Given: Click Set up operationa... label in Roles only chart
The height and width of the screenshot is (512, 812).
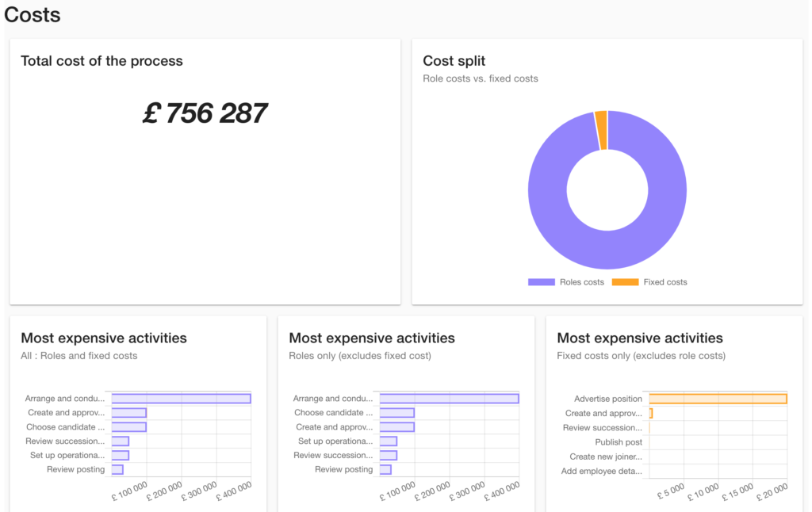Looking at the screenshot, I should pos(335,441).
